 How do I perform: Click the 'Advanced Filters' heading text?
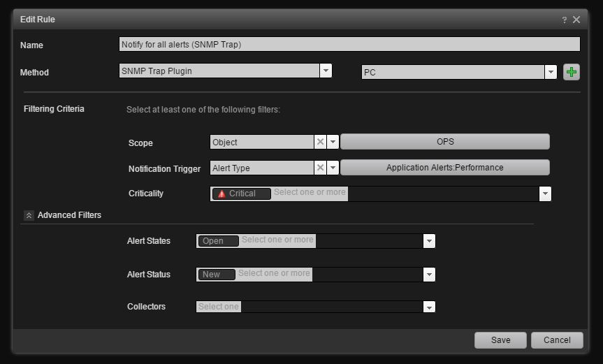(69, 215)
